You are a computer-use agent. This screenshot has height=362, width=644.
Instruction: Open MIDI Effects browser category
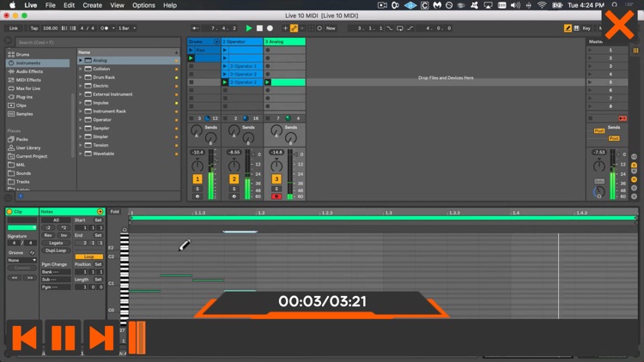[28, 80]
